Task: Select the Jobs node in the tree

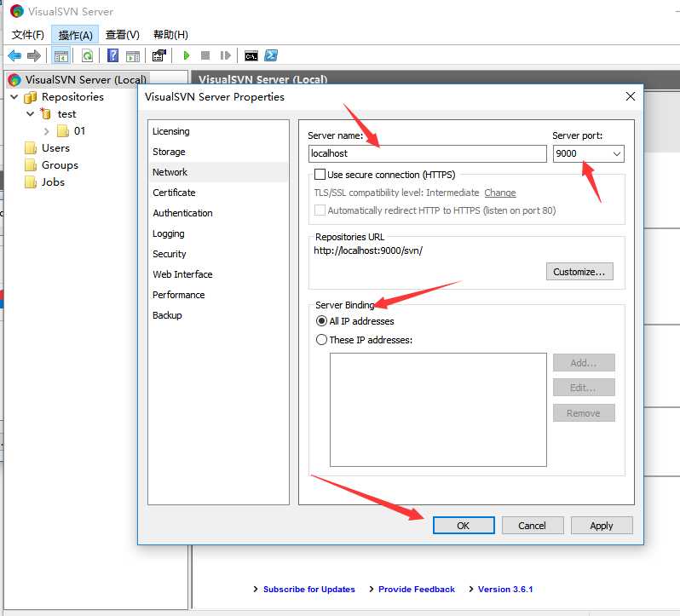Action: [53, 182]
